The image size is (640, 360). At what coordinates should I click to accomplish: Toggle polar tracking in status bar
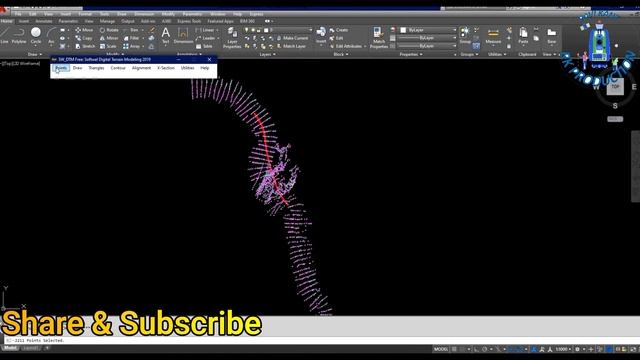point(484,349)
